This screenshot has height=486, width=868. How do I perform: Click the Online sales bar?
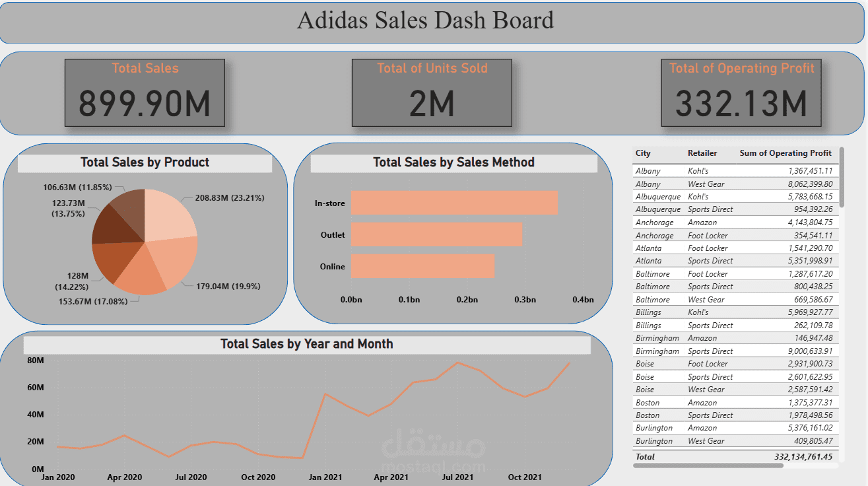click(422, 266)
